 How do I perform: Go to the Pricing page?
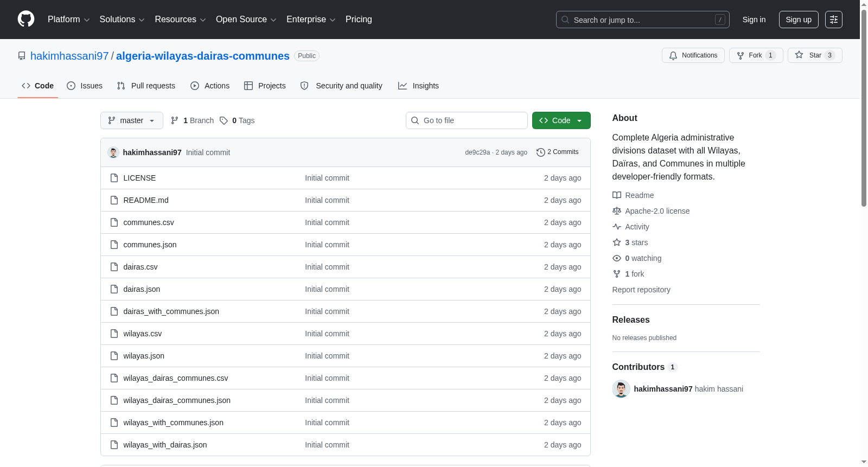[359, 20]
